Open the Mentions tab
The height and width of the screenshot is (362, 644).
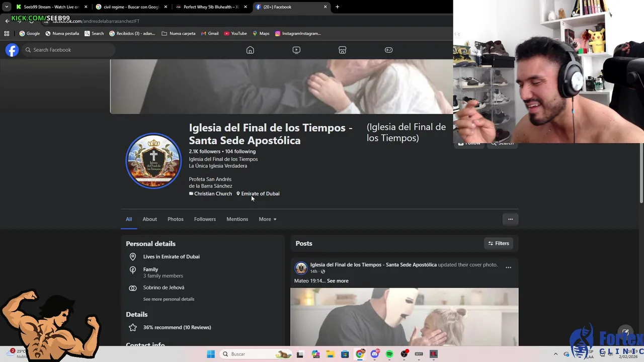[237, 219]
